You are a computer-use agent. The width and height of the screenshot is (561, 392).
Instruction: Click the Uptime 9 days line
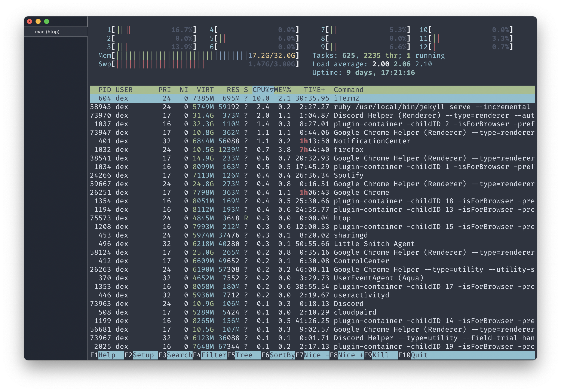(364, 73)
